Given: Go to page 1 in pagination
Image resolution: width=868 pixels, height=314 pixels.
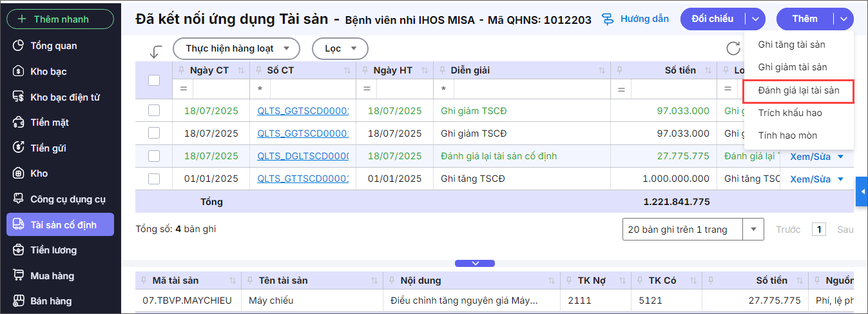Looking at the screenshot, I should click(x=819, y=229).
